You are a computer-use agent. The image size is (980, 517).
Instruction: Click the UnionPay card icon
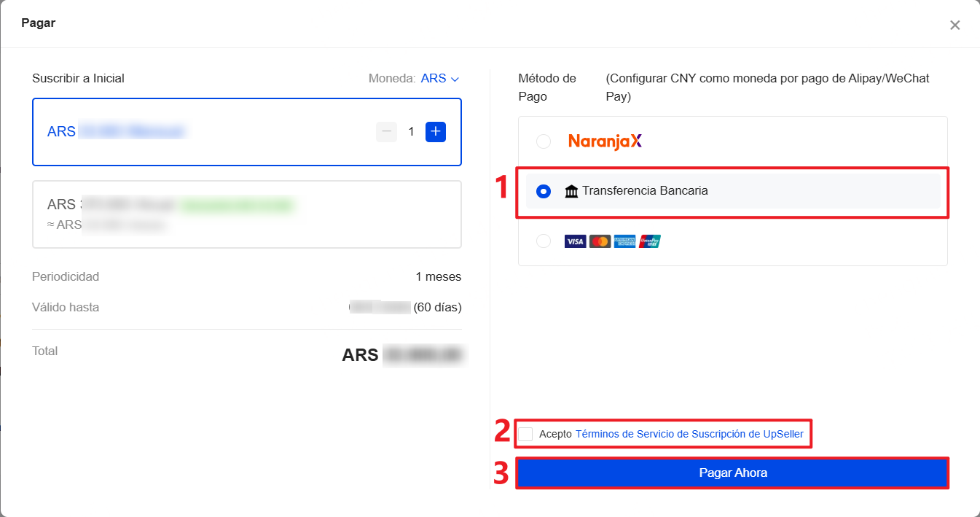point(649,241)
